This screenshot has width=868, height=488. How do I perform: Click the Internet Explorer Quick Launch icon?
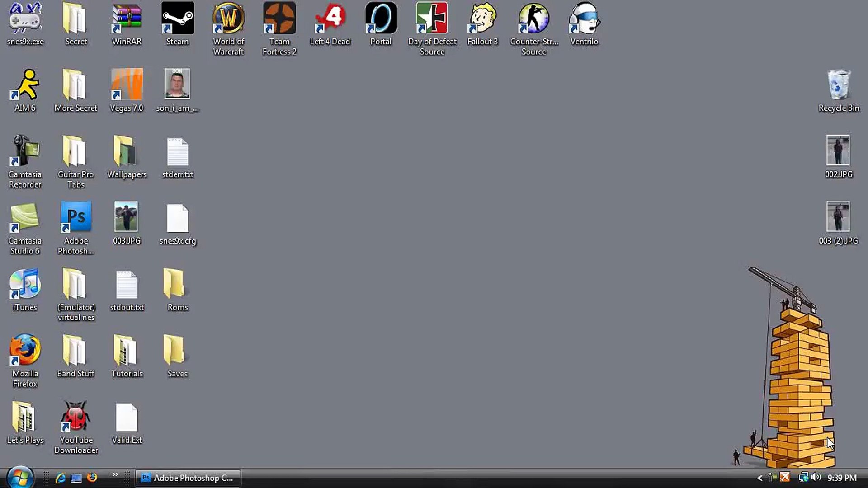pos(60,478)
